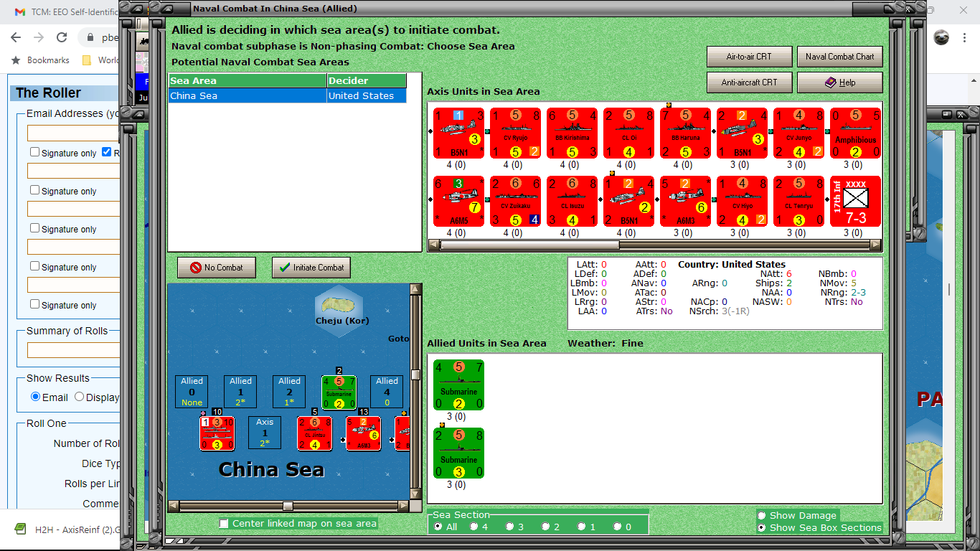980x551 pixels.
Task: Select the Allied Submarine counter rated 2-5-8
Action: [458, 453]
